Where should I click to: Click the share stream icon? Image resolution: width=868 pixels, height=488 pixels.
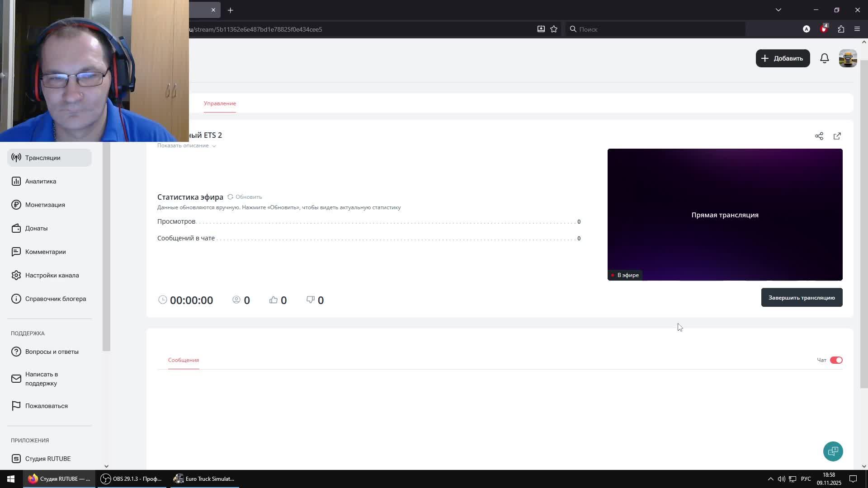click(819, 136)
